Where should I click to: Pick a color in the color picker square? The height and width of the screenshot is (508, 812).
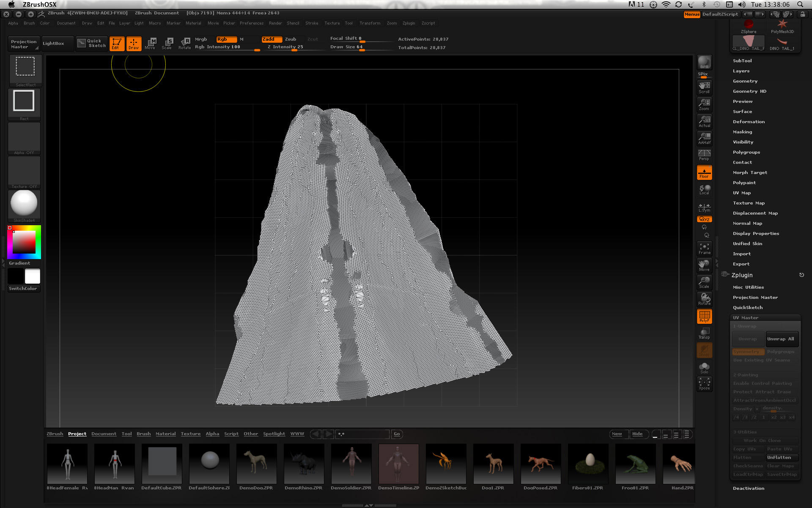coord(24,242)
